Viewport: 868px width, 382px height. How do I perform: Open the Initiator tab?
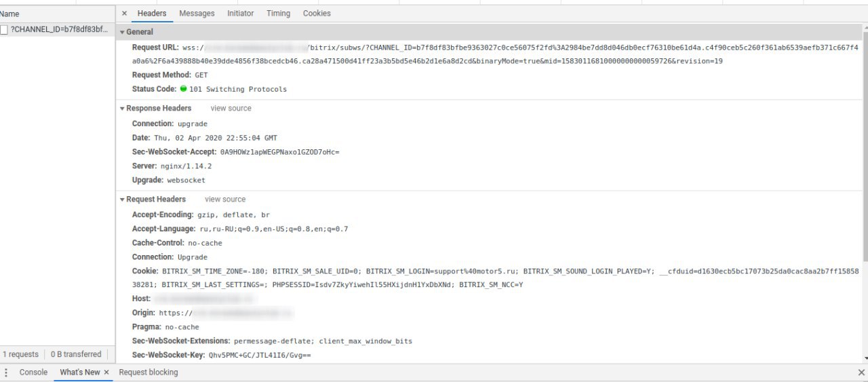pyautogui.click(x=241, y=14)
